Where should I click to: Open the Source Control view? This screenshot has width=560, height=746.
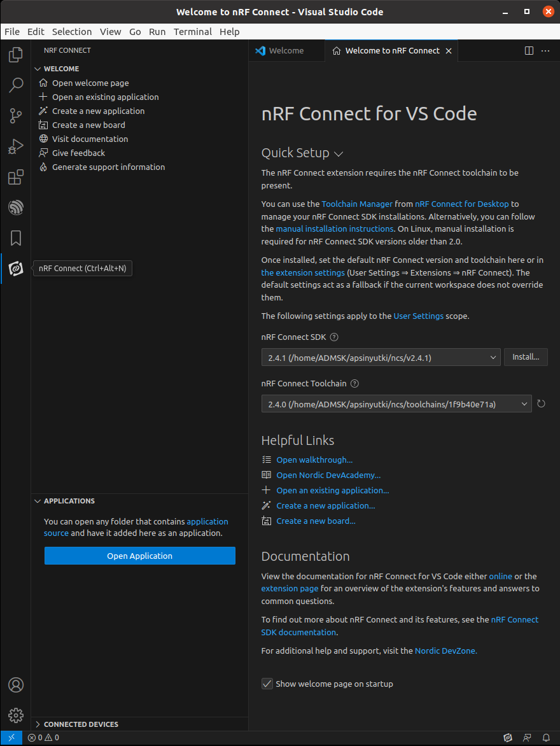(x=16, y=116)
